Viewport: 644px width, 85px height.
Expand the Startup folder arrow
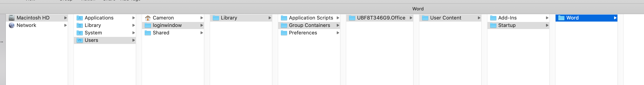pyautogui.click(x=547, y=25)
